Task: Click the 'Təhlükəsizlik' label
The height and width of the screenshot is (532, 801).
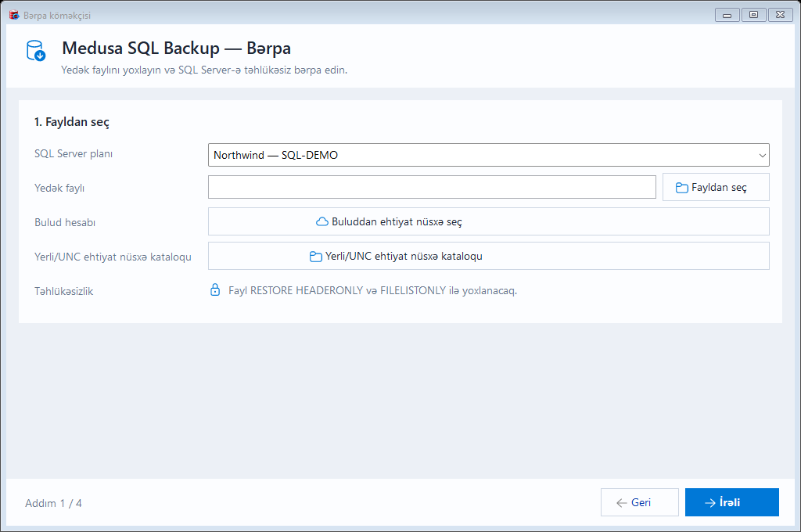Action: pos(64,291)
